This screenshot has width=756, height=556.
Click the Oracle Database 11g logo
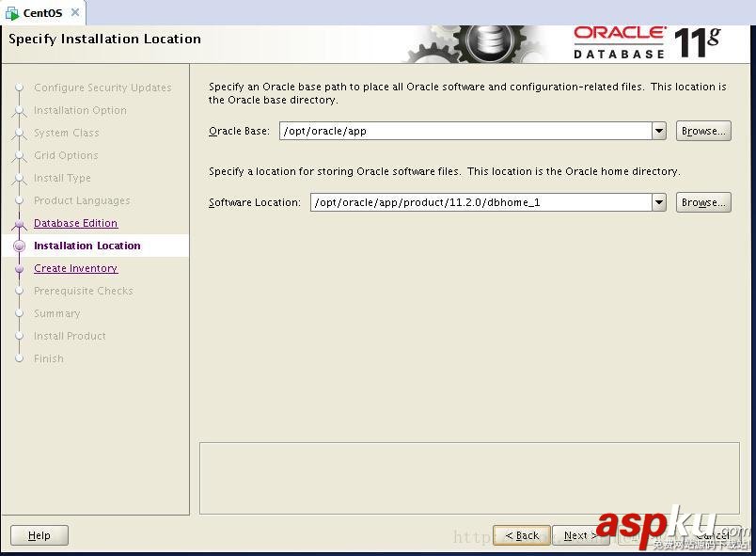click(647, 43)
